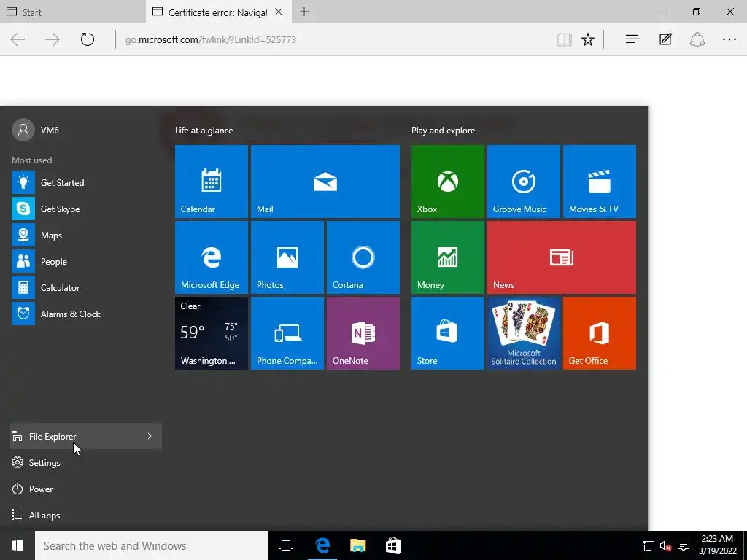Viewport: 747px width, 560px height.
Task: Open the Microsoft Solitaire Collection tile
Action: coord(524,332)
